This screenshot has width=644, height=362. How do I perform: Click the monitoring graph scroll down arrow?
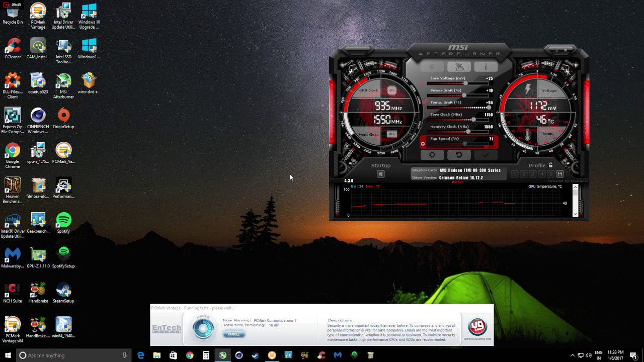pos(575,214)
